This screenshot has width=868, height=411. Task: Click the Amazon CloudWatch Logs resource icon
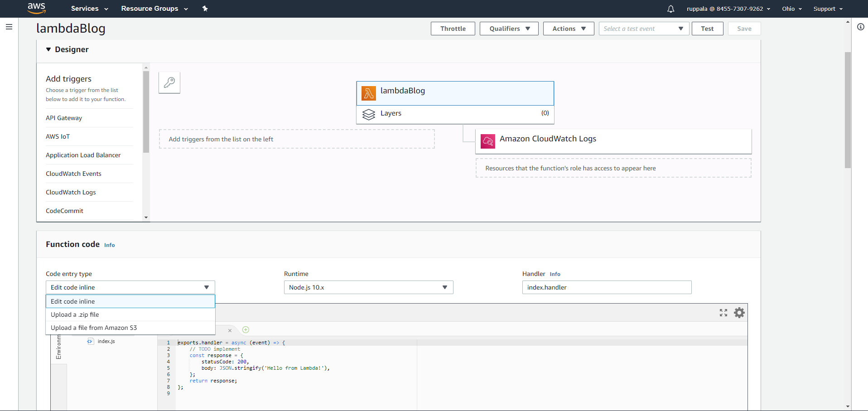click(x=488, y=141)
